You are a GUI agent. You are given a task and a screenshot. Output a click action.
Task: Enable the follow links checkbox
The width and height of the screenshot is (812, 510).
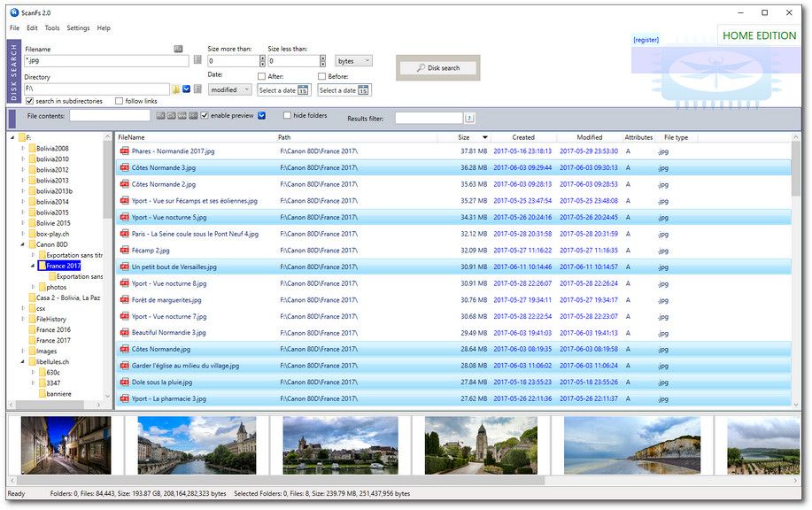(120, 101)
